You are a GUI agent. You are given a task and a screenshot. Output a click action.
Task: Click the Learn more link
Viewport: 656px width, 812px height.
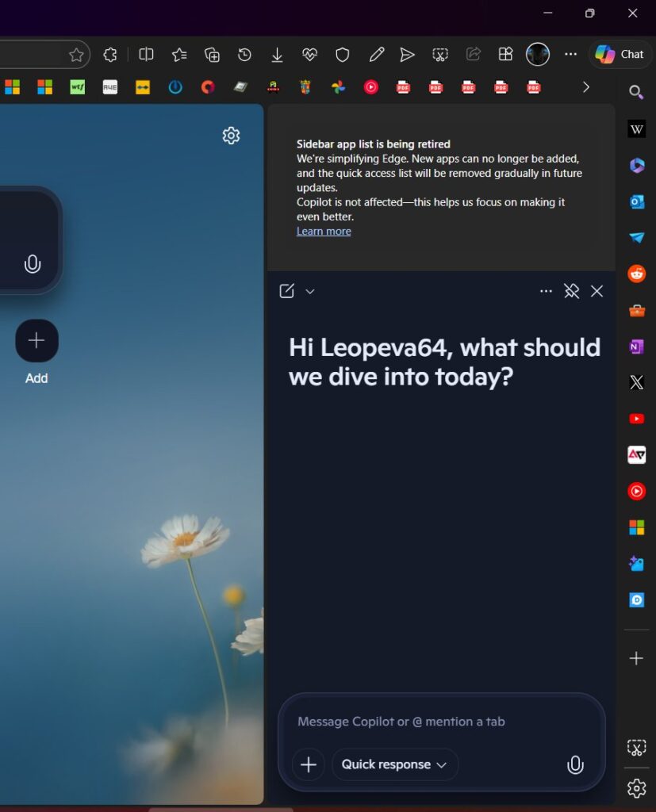point(324,231)
